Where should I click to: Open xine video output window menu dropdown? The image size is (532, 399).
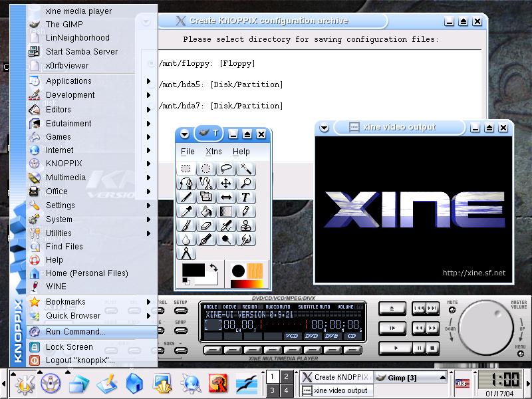(324, 128)
